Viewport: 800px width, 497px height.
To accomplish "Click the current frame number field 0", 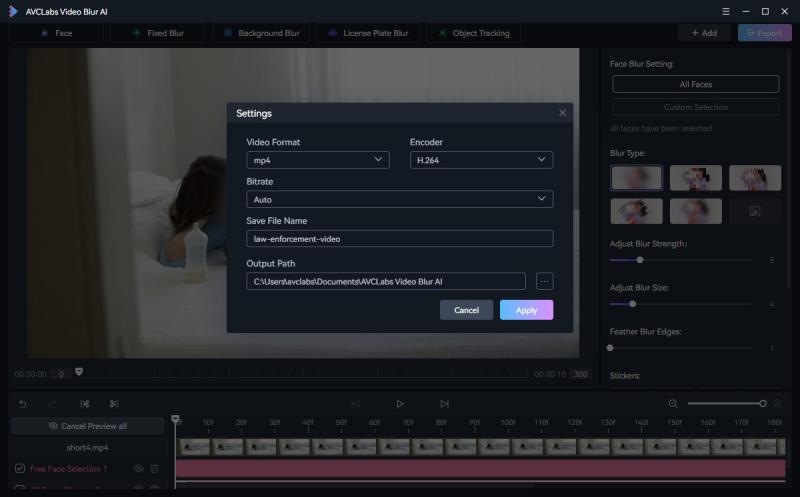I will tap(61, 374).
